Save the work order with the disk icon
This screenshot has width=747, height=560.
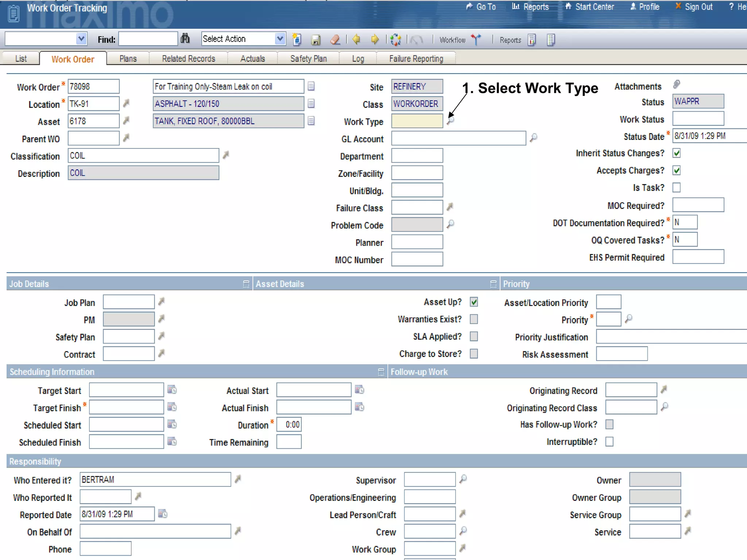click(316, 40)
